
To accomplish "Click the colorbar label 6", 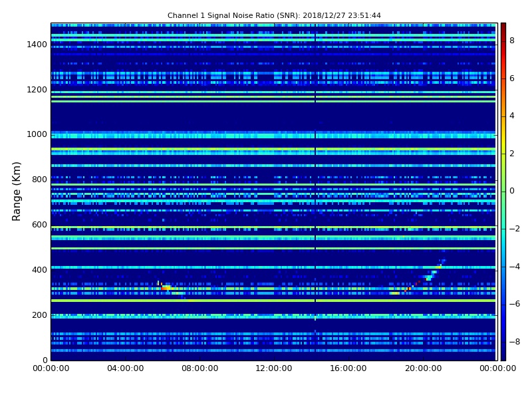I will tap(512, 78).
